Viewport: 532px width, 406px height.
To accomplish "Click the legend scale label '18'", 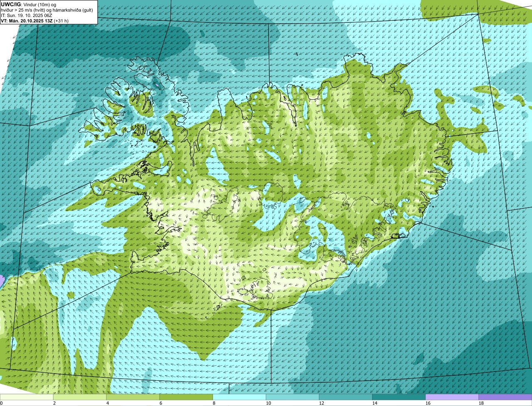I will (481, 403).
